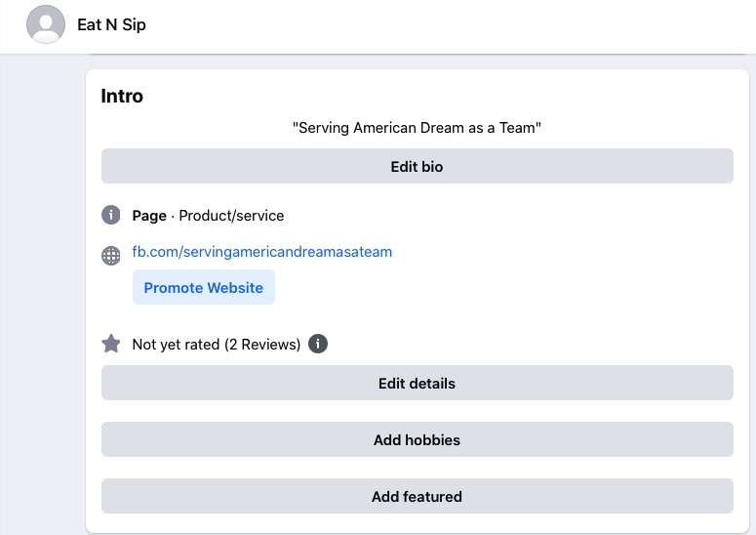Click the star rating icon
Screen dimensions: 756x535
(x=111, y=344)
